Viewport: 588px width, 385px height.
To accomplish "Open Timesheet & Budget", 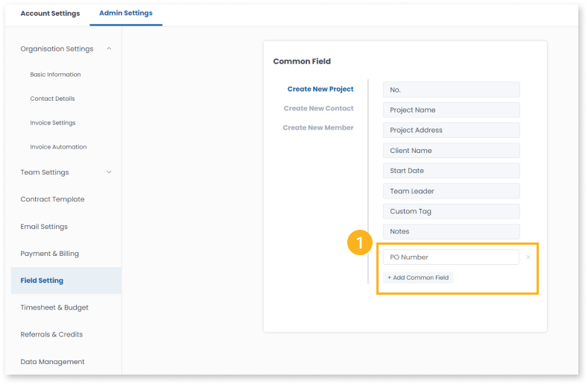I will click(54, 307).
